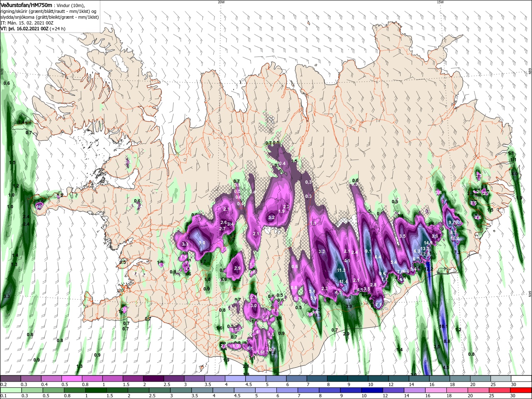The height and width of the screenshot is (399, 532).
Task: Click the palest green 0.1–0.3 lower legend swatch
Action: [x=10, y=390]
